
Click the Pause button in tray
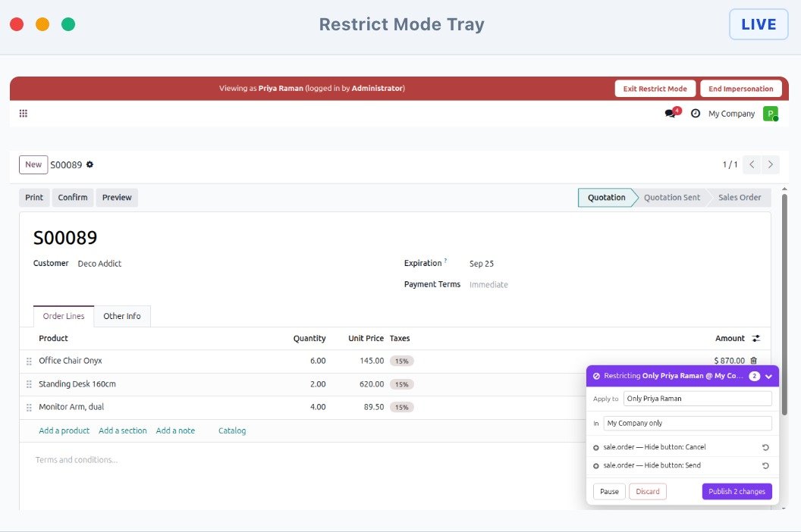click(609, 491)
